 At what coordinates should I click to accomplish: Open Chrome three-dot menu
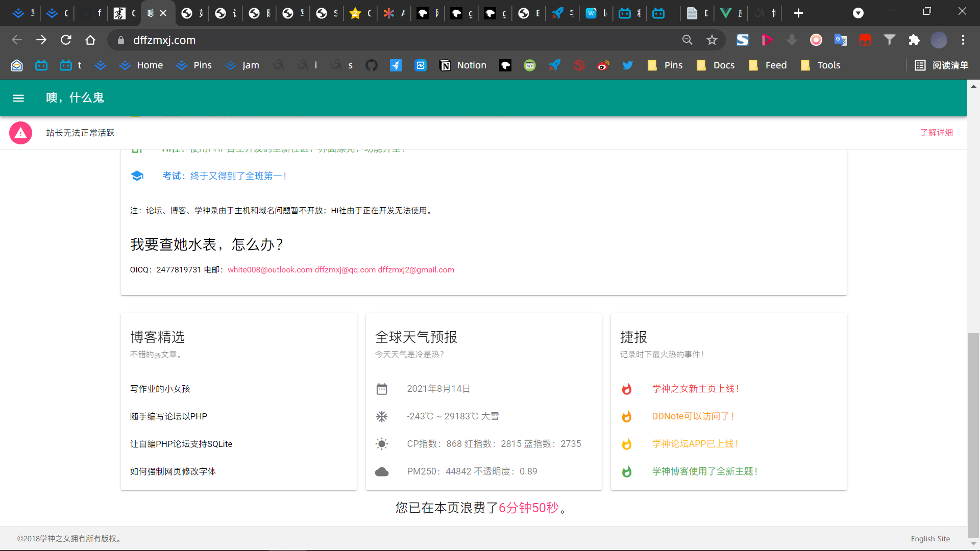click(x=963, y=40)
